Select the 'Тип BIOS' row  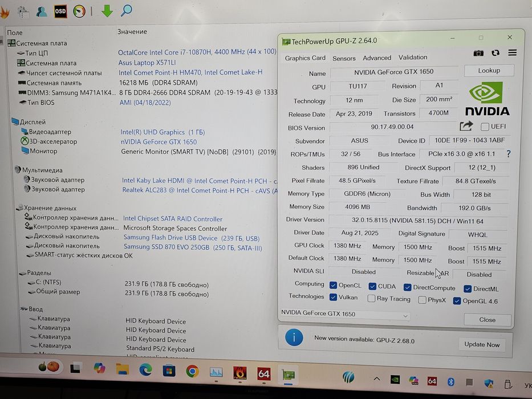pos(94,103)
